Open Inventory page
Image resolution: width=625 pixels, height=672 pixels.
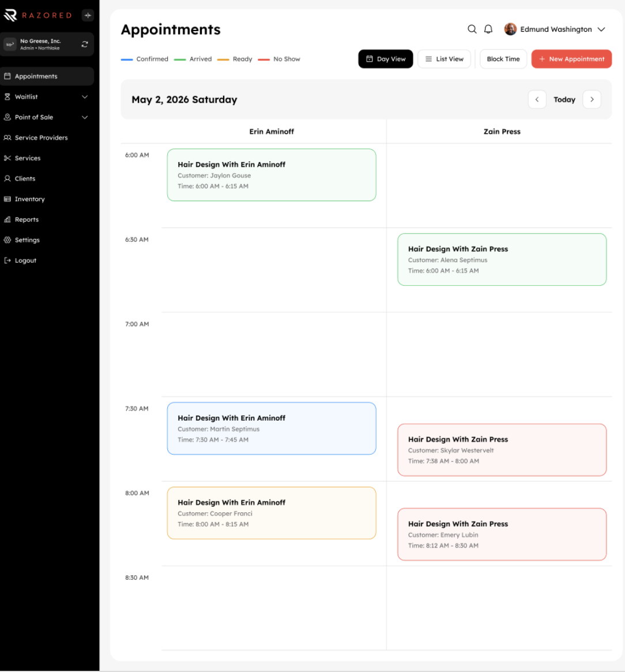(x=29, y=199)
